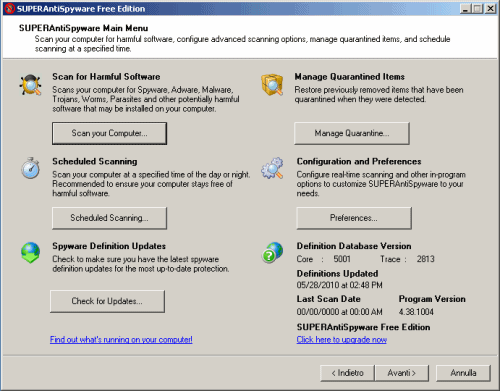This screenshot has width=500, height=391.
Task: Click the bug magnifier scan icon
Action: 30,85
